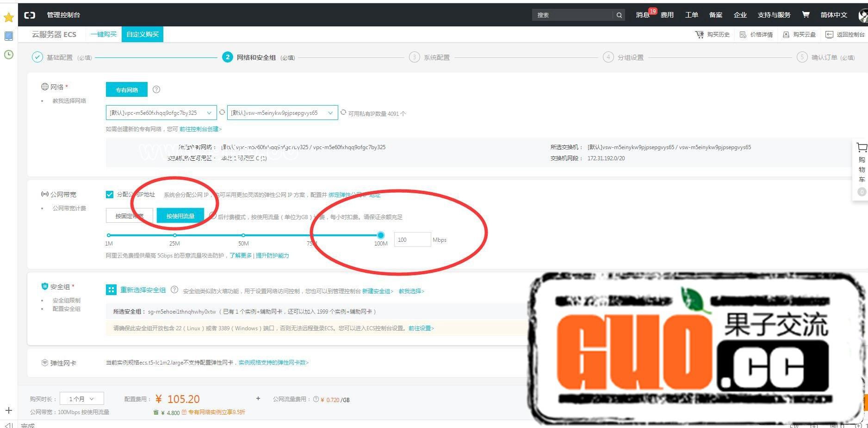Click the 搜索 search box
This screenshot has height=428, width=868.
(x=572, y=15)
